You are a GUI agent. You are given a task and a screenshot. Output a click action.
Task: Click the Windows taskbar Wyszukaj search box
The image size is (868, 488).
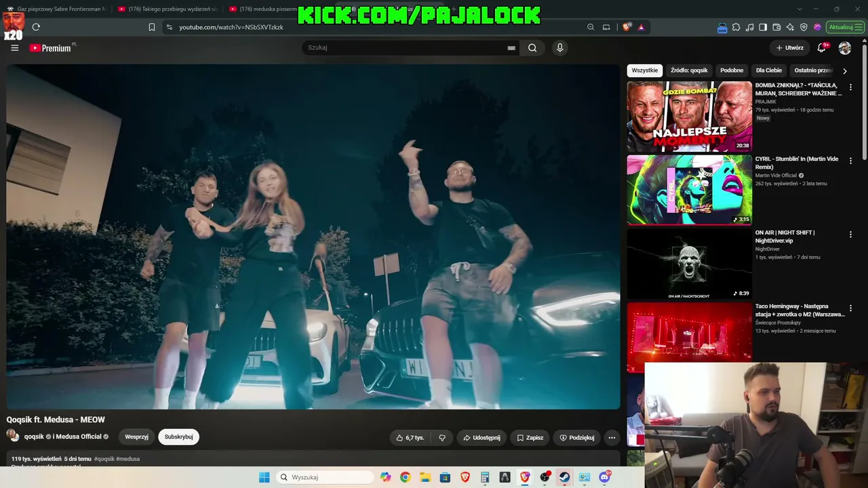[x=325, y=477]
